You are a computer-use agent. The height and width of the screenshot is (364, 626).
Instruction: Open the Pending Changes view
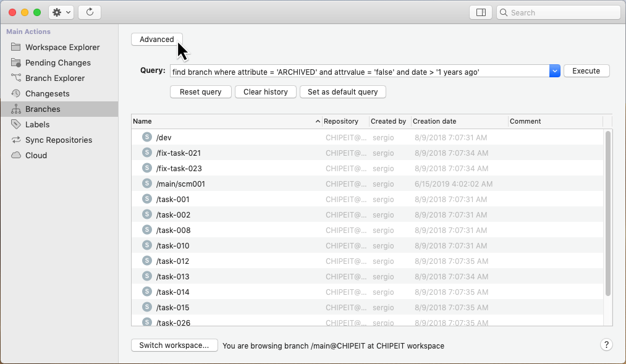coord(57,62)
